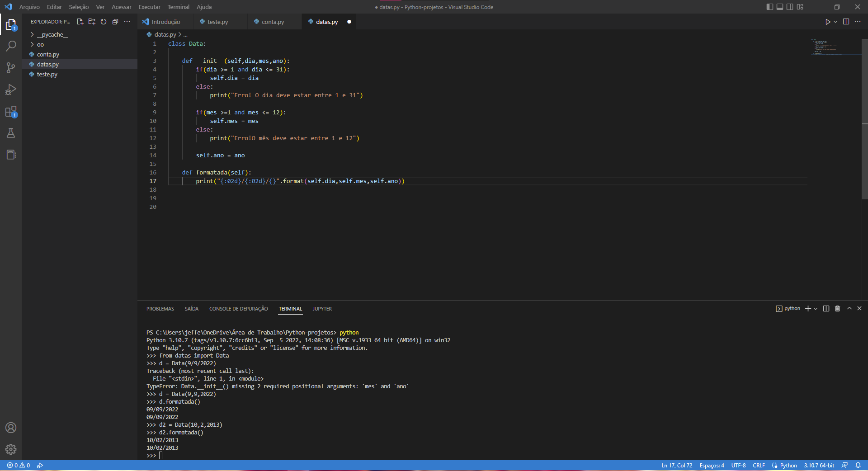Split the editor to the right
This screenshot has height=471, width=868.
pyautogui.click(x=846, y=22)
